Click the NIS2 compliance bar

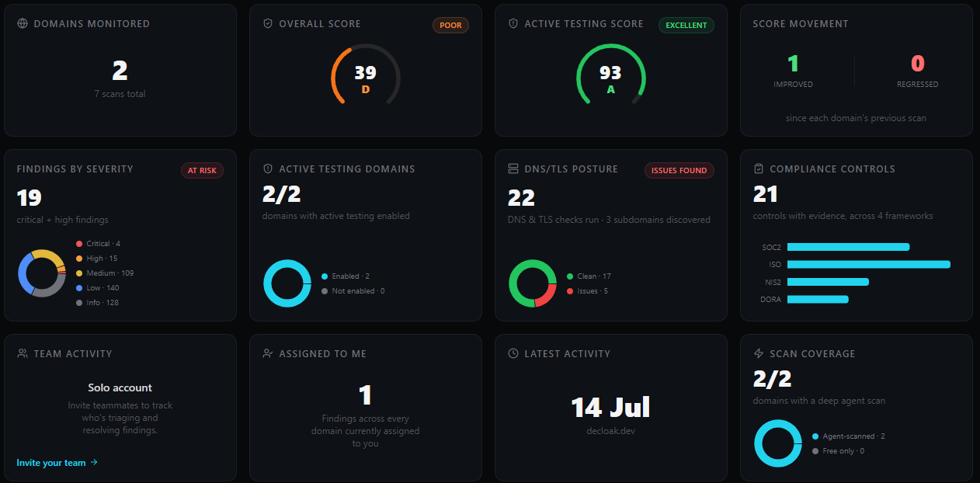pos(828,282)
